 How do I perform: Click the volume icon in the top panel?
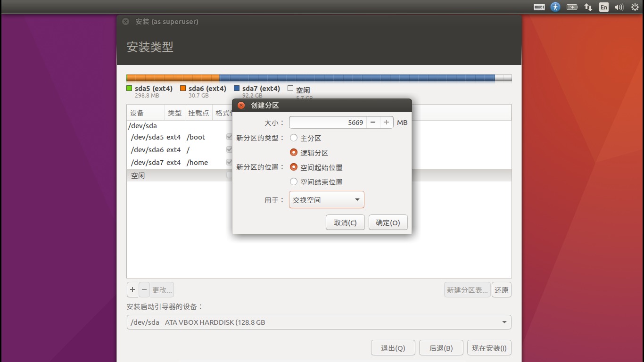pos(619,7)
